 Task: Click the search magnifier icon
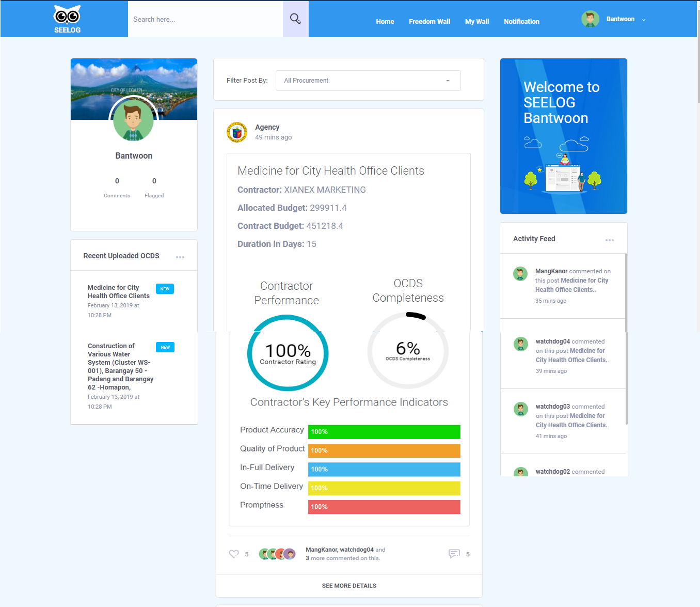(x=295, y=19)
